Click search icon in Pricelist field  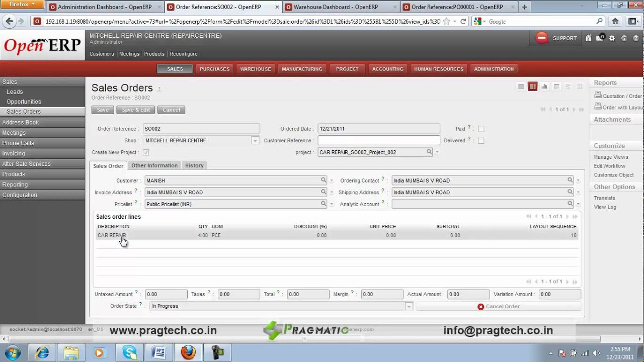point(324,204)
